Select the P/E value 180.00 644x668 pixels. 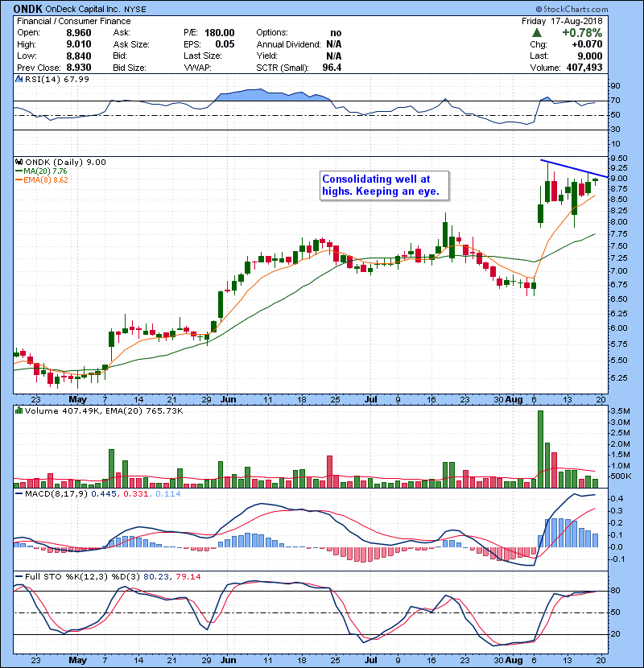coord(220,33)
